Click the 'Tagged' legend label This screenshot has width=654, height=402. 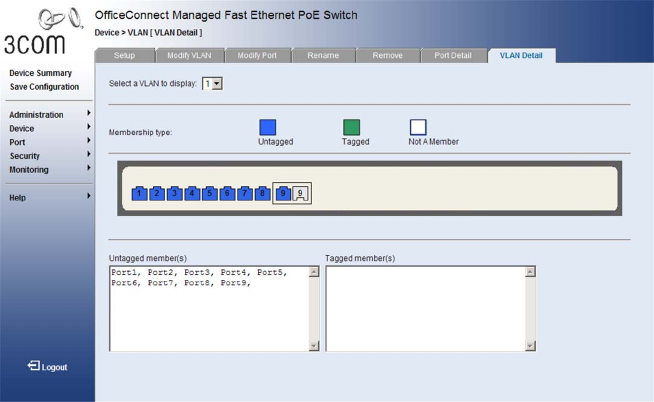click(x=355, y=142)
